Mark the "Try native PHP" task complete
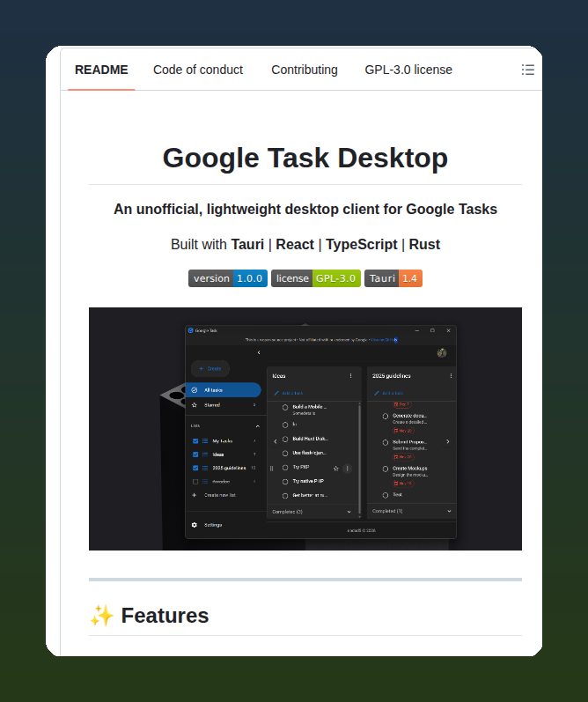 285,482
